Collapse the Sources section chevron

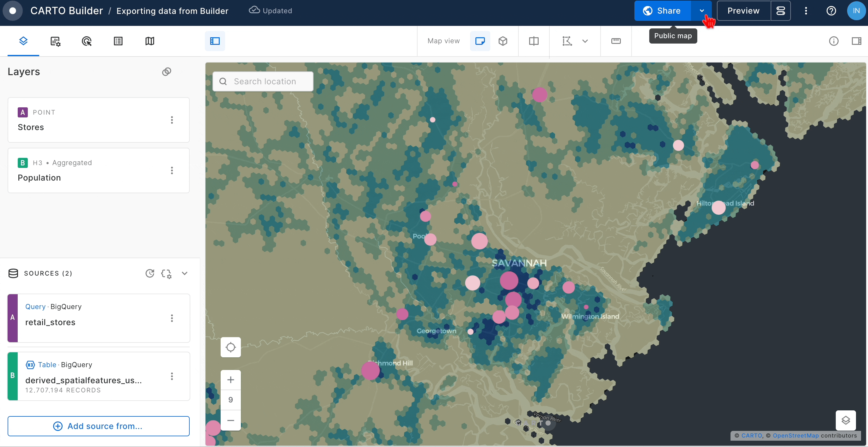tap(185, 273)
